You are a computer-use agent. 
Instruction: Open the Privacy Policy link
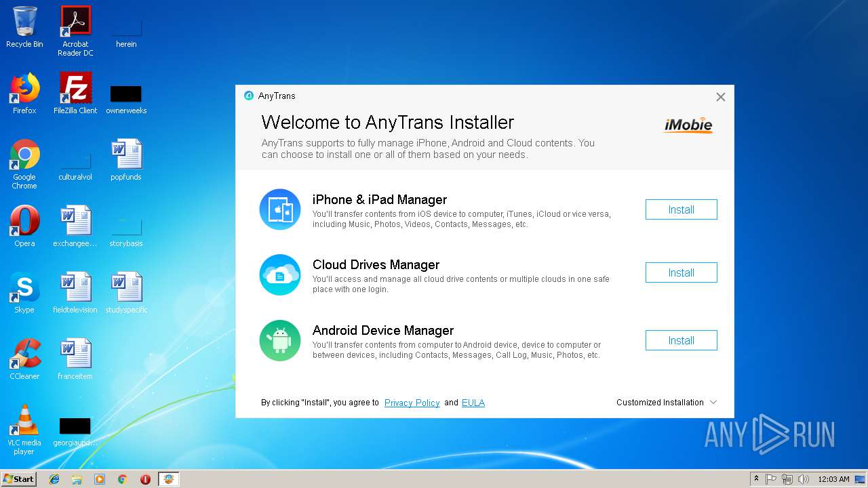pos(412,403)
